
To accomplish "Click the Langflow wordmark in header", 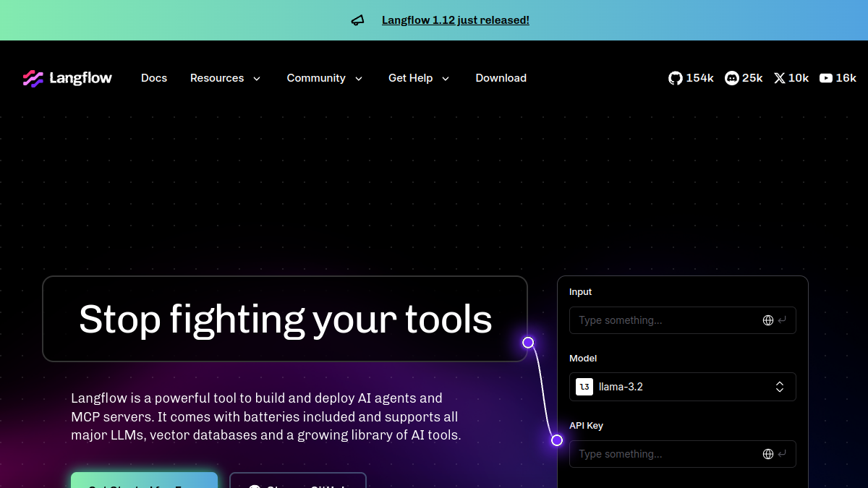I will pyautogui.click(x=80, y=78).
